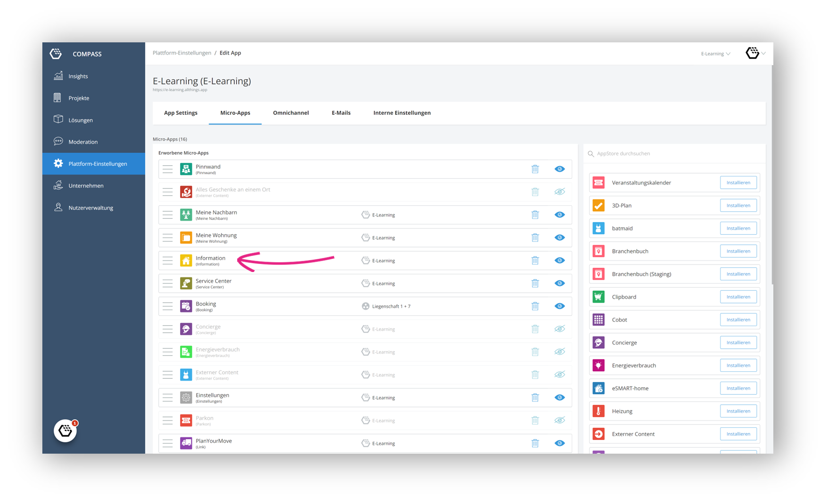Go to Plattform-Einstellungen breadcrumb link
The image size is (827, 504).
tap(182, 53)
